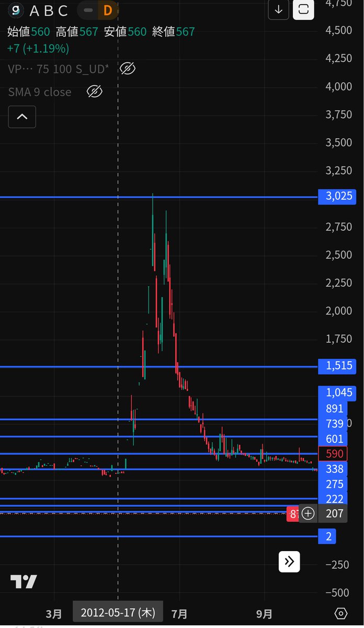Tap the 始値 560 open value
364x628 pixels.
[x=29, y=32]
